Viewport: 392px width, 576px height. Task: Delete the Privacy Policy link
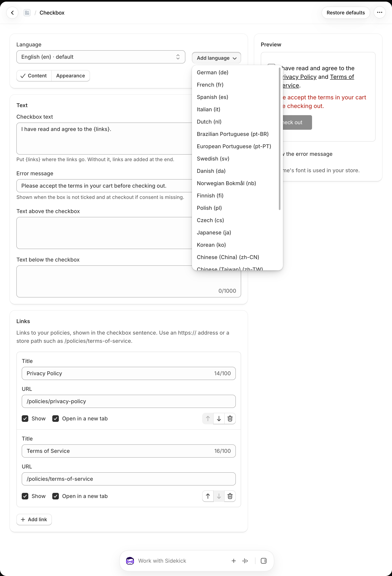point(230,419)
